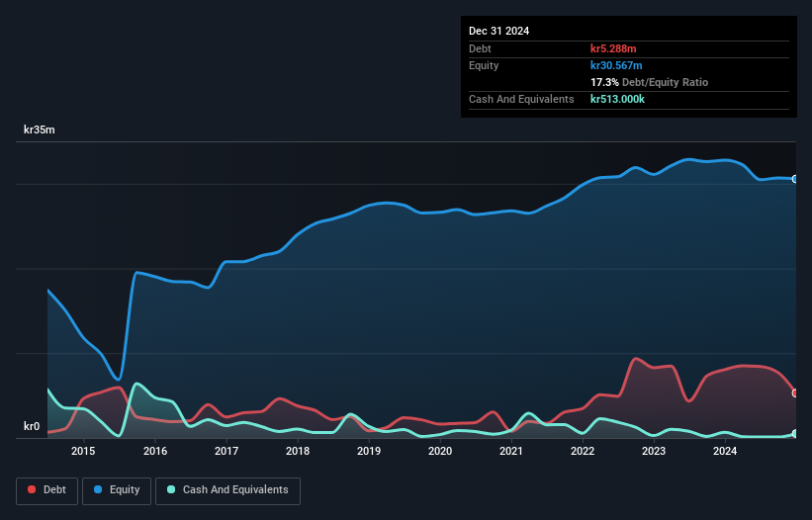812x520 pixels.
Task: Click the 2019 x-axis label
Action: 369,451
